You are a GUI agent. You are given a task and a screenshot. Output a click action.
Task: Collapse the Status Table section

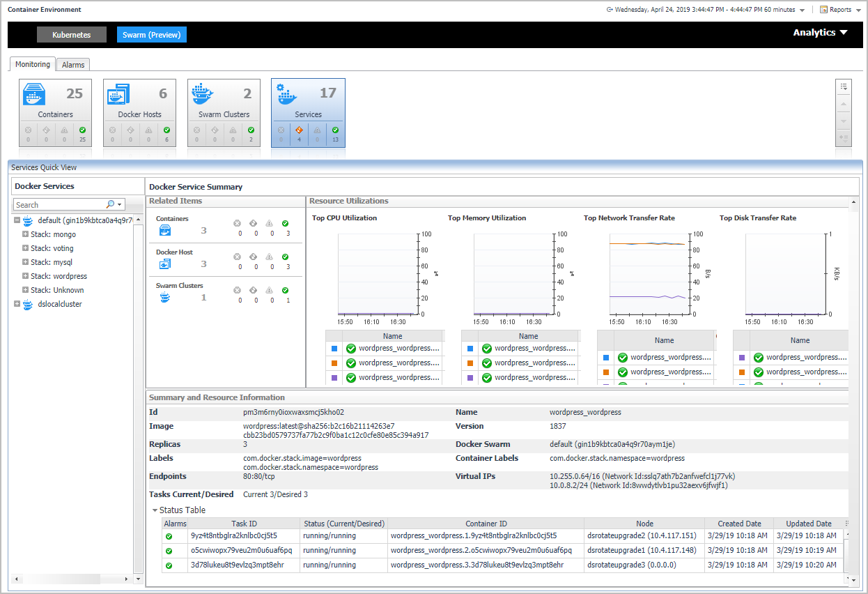[x=155, y=510]
